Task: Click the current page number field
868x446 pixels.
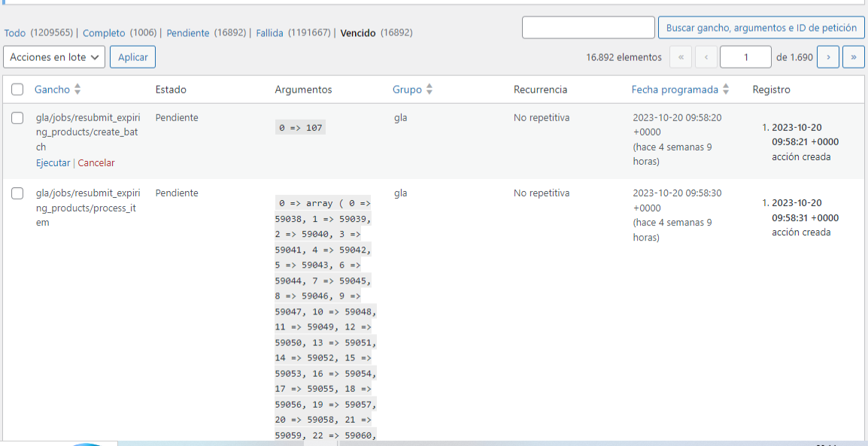Action: pos(745,57)
